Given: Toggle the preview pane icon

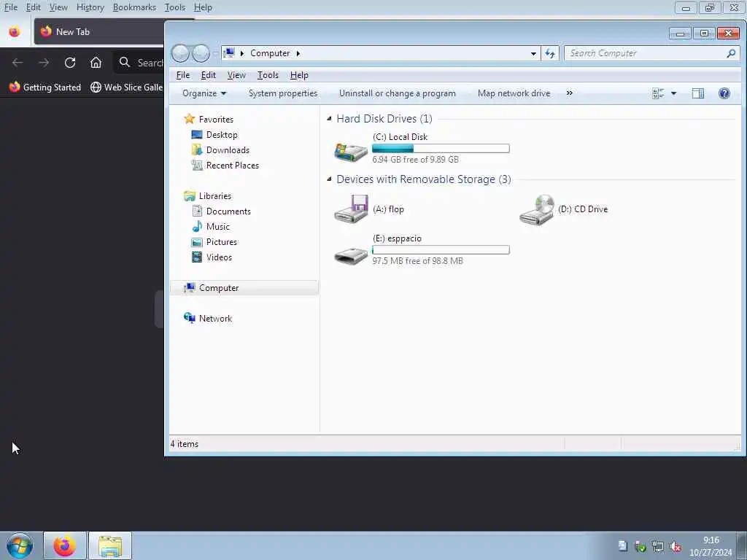Looking at the screenshot, I should pyautogui.click(x=698, y=93).
